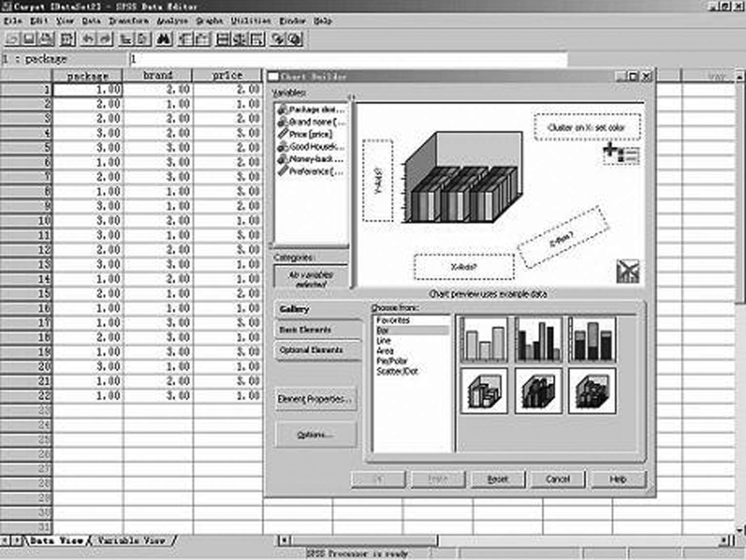Select the Preference variable
This screenshot has width=746, height=560.
(311, 171)
